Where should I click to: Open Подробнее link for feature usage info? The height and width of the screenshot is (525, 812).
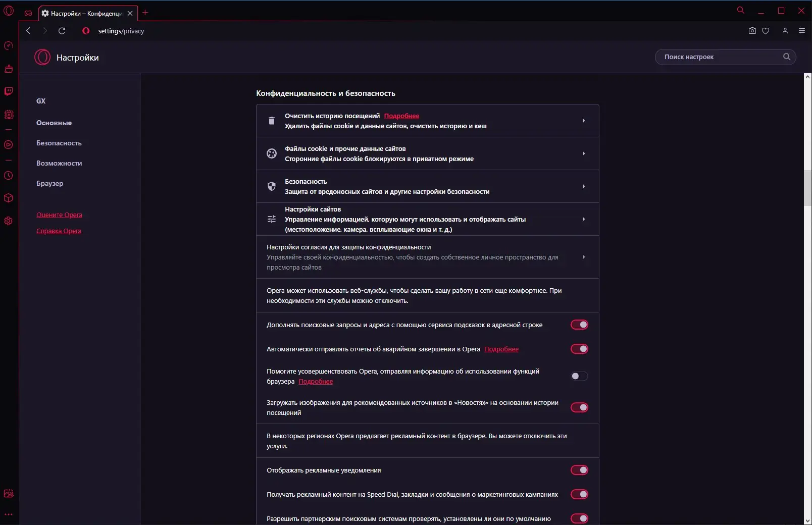(316, 381)
